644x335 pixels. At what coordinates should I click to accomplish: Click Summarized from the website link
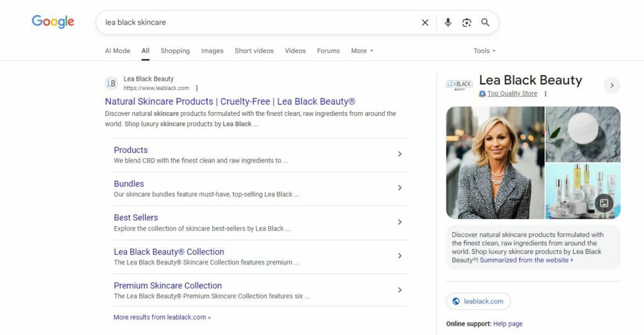(526, 260)
